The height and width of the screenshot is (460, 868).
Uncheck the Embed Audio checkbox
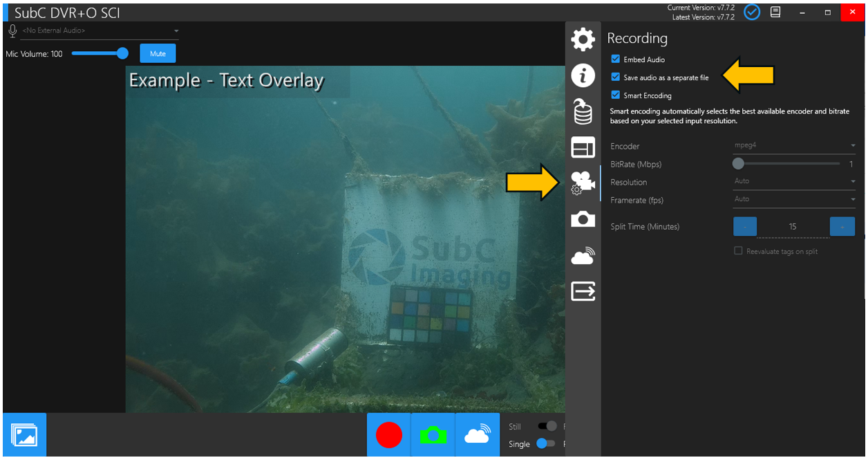[x=616, y=59]
